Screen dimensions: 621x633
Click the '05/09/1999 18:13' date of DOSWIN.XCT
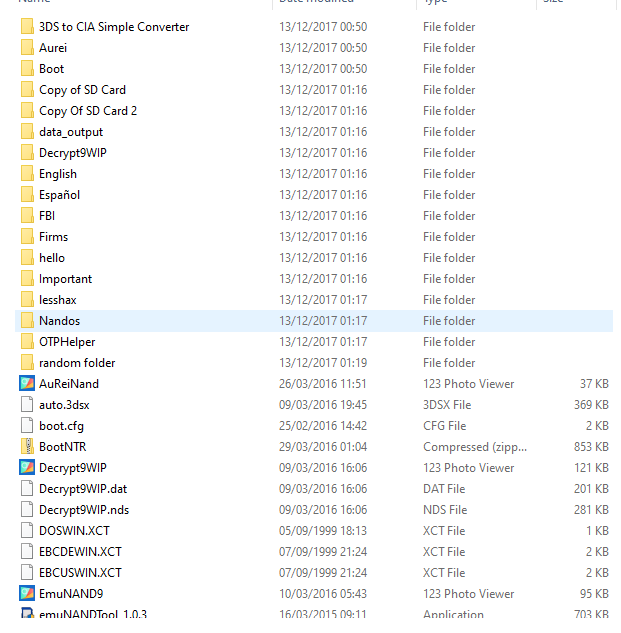tap(323, 531)
